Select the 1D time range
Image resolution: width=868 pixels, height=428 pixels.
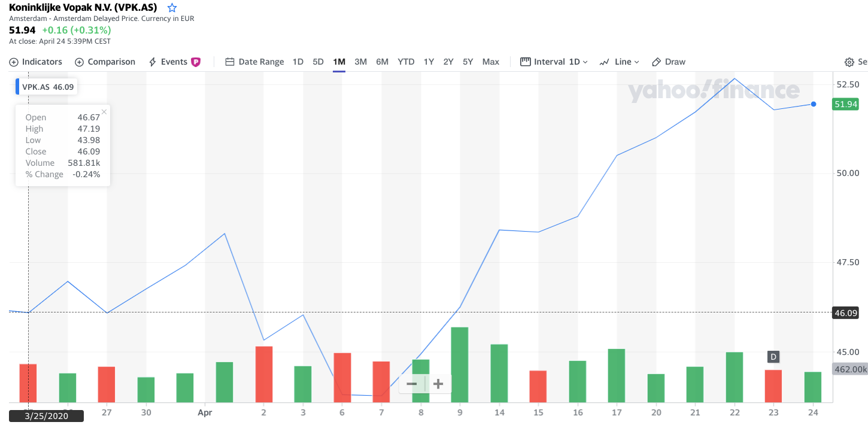point(298,62)
